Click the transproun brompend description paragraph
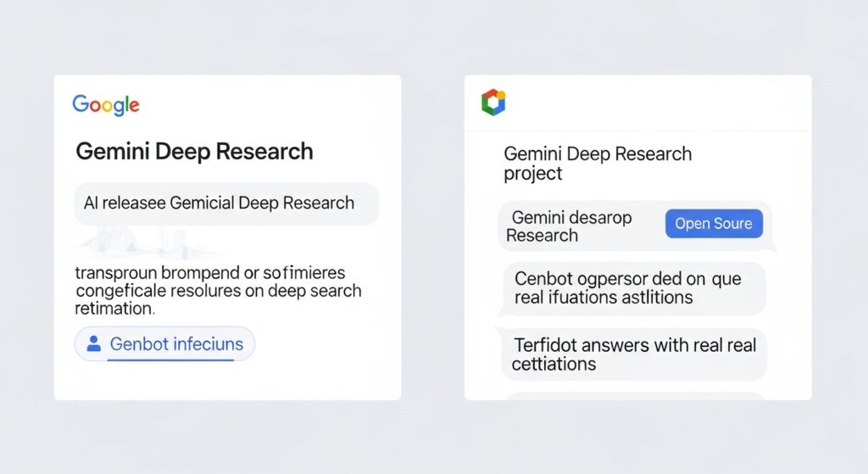868x474 pixels. click(x=218, y=290)
